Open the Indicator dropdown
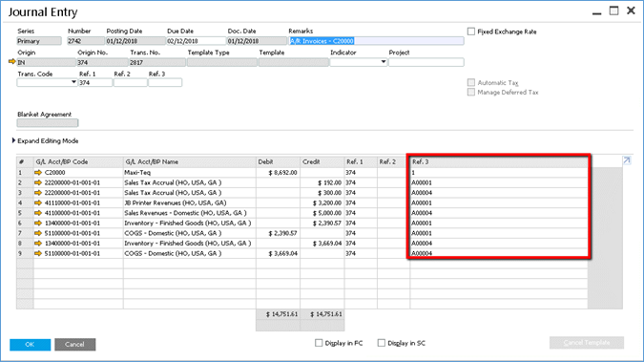The width and height of the screenshot is (644, 362). point(384,62)
